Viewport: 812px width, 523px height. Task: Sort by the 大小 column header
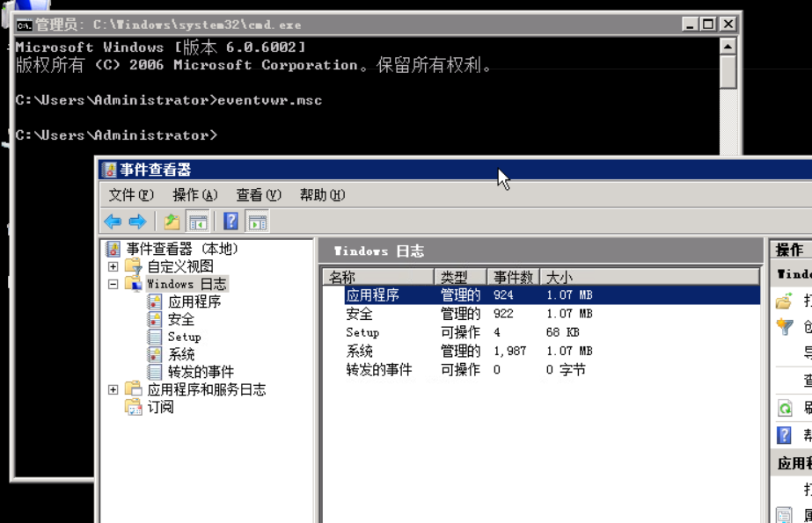(650, 277)
